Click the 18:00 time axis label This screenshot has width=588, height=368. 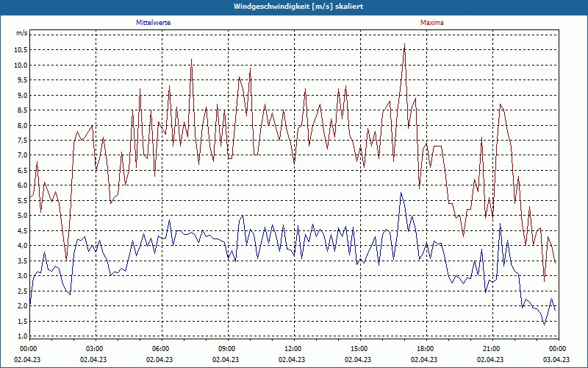426,349
